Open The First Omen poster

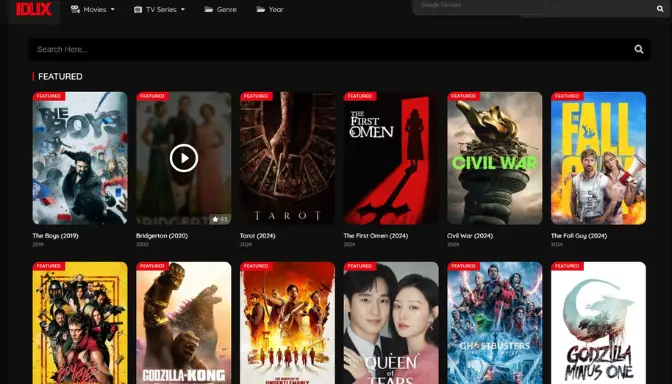click(391, 158)
